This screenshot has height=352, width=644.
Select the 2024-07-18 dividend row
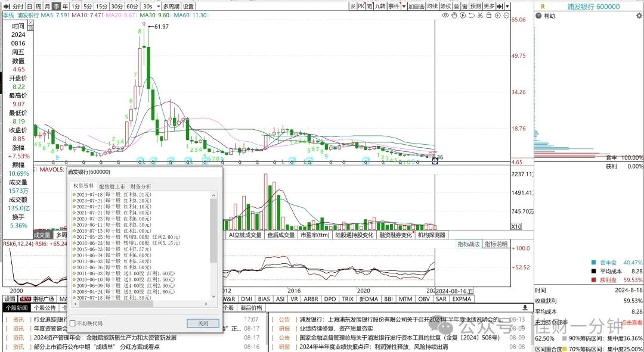(x=112, y=194)
